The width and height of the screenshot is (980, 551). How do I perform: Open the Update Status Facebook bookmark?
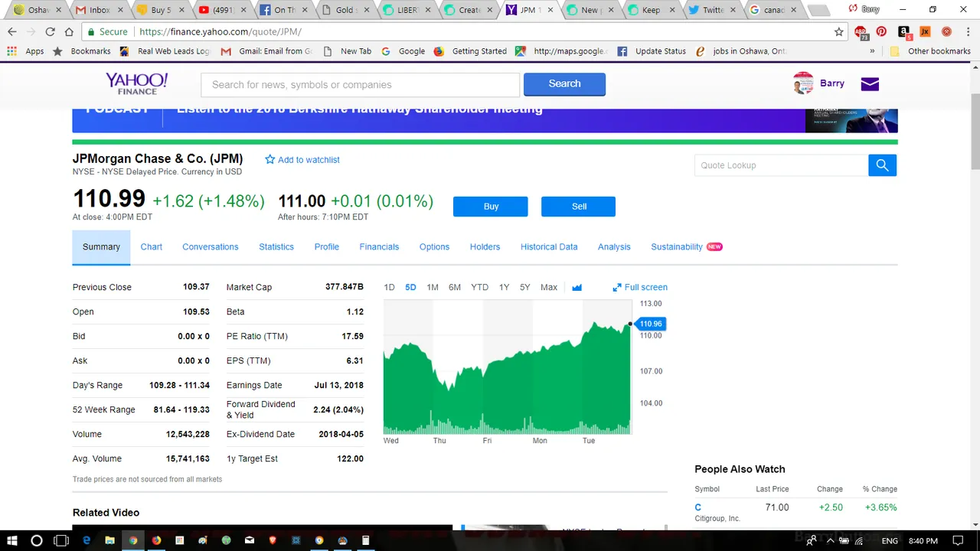click(652, 51)
